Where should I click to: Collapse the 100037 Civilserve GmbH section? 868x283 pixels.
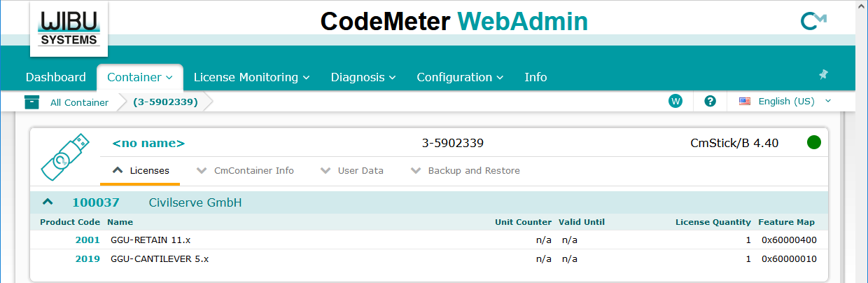pos(48,202)
